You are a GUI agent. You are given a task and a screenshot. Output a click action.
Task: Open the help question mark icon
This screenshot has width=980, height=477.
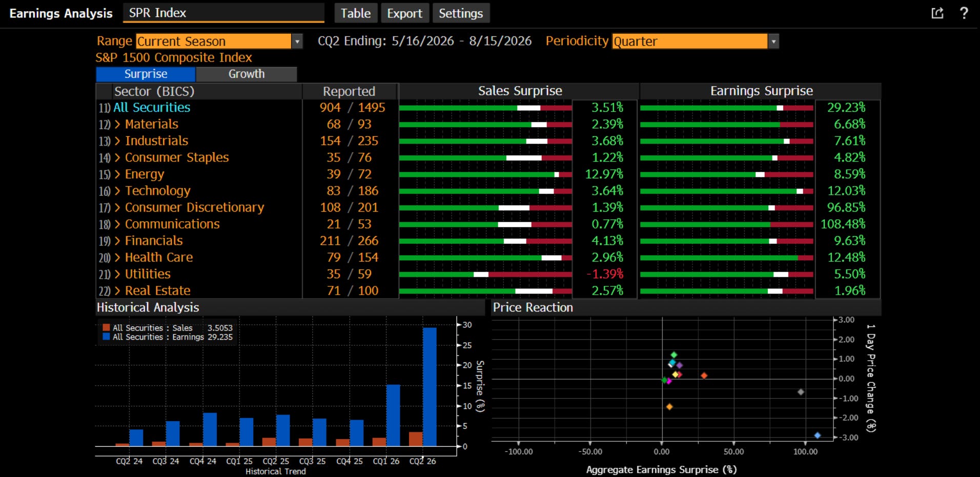pyautogui.click(x=964, y=13)
